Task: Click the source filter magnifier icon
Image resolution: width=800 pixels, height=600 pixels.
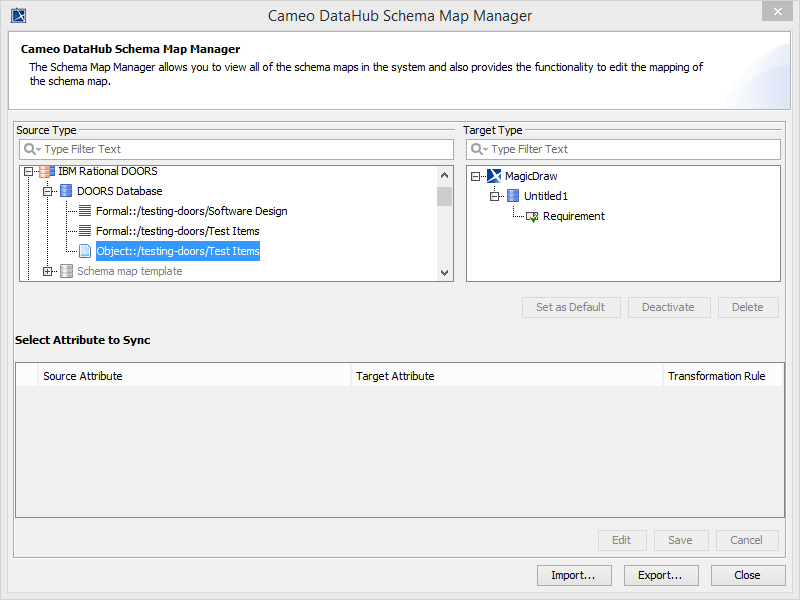Action: click(31, 149)
